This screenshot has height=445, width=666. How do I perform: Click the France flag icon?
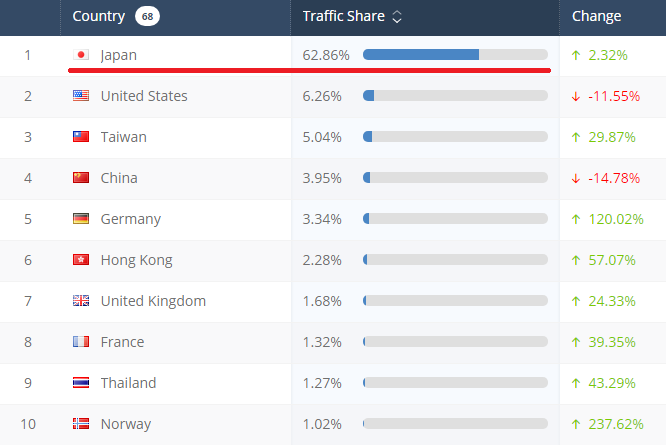[82, 342]
